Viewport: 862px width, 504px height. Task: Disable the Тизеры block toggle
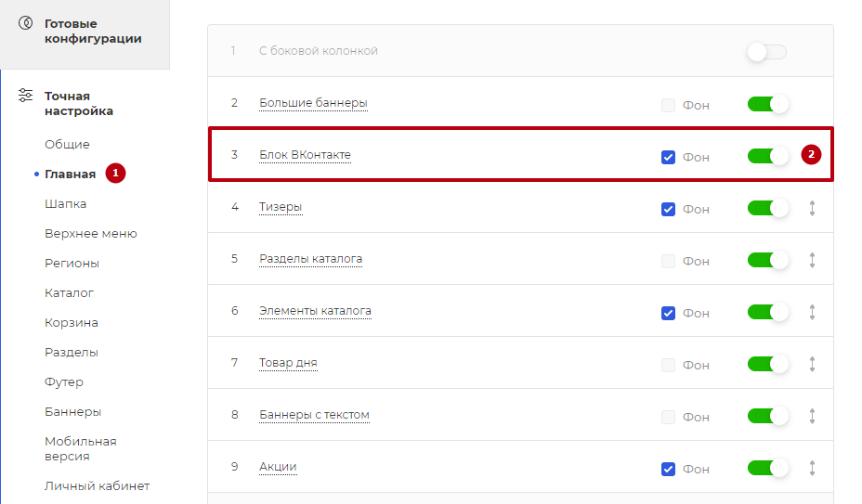[767, 208]
